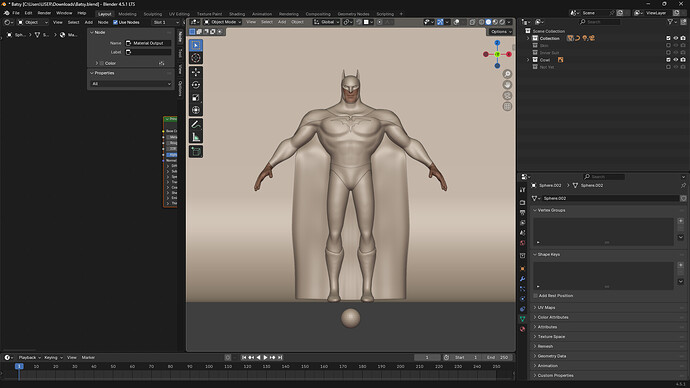
Task: Open the Scene properties tab
Action: (522, 233)
